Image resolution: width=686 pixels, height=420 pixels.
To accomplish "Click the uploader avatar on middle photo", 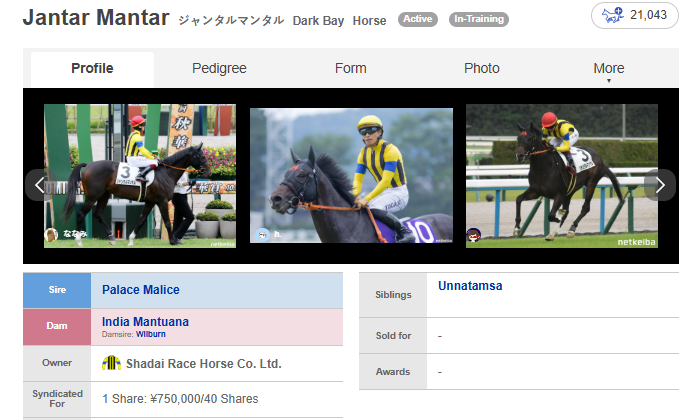I will [262, 235].
